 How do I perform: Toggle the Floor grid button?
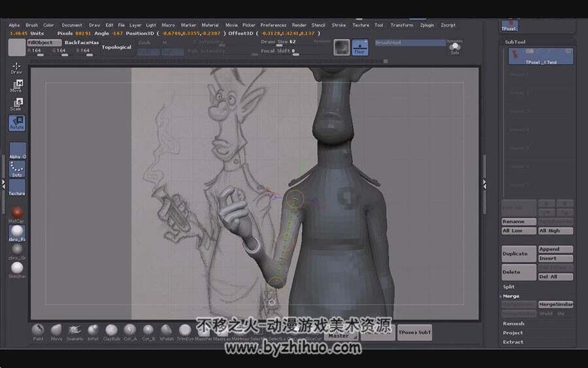(x=360, y=48)
